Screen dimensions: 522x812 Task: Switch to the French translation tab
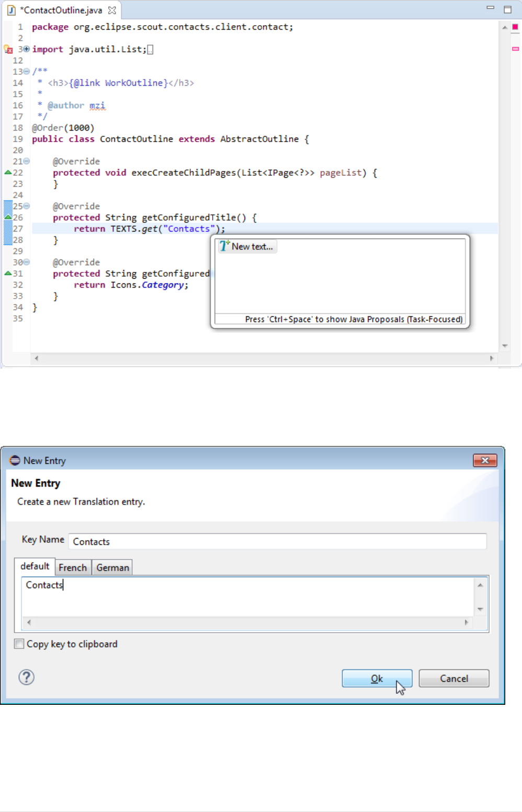[x=73, y=567]
